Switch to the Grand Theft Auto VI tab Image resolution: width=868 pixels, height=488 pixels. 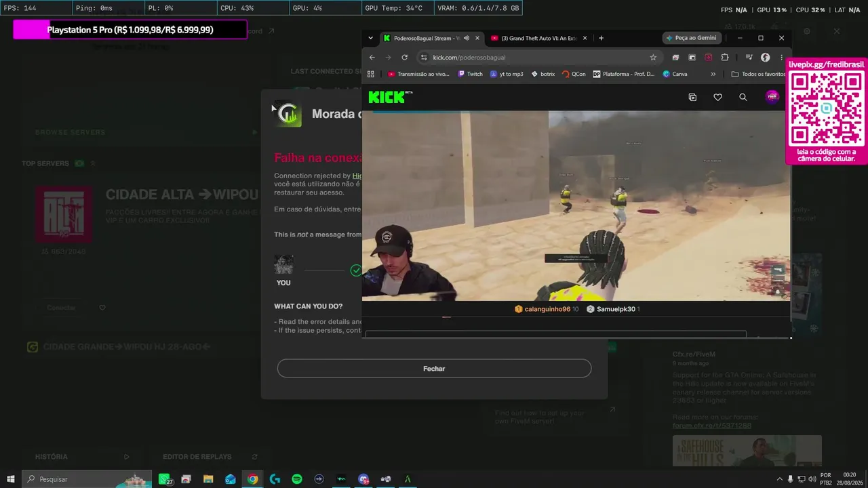539,38
